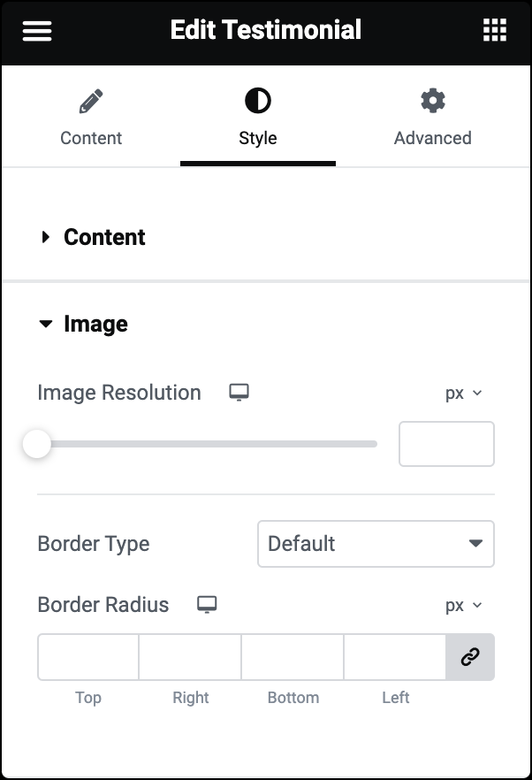Toggle the link values chain icon
The height and width of the screenshot is (780, 532).
pyautogui.click(x=470, y=656)
